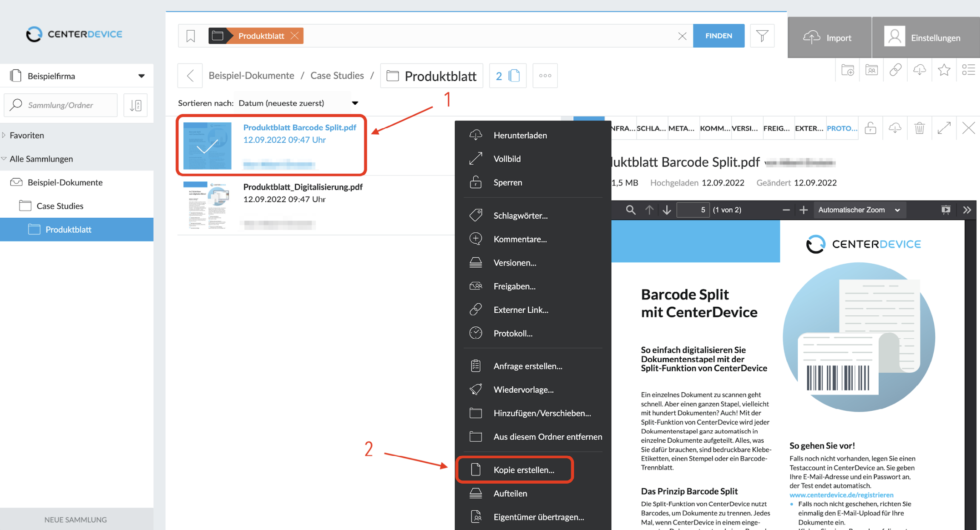Open Produktblatt_Digitalisierung.pdf thumbnail
Viewport: 980px width, 530px height.
(207, 205)
